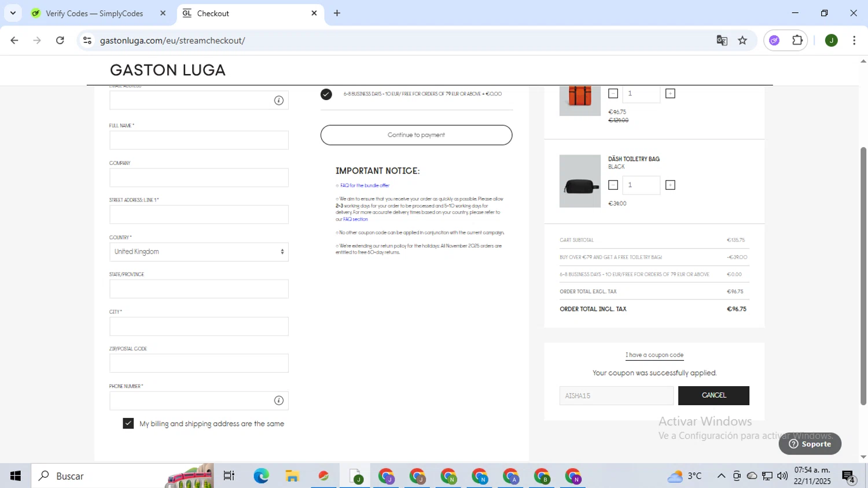Click the Phone Number field
Viewport: 868px width, 488px height.
[199, 401]
